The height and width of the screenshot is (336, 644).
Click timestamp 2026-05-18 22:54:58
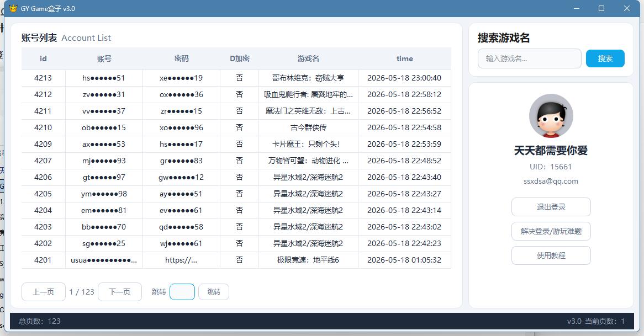[x=404, y=127]
